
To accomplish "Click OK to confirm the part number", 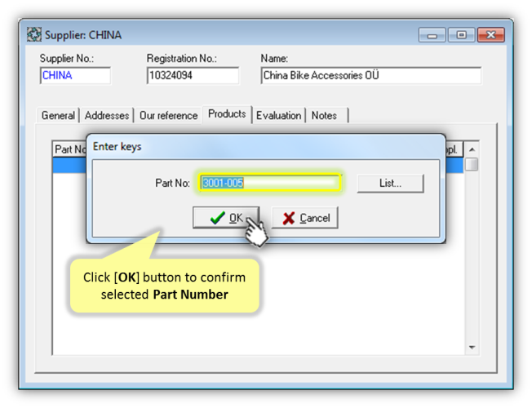I will [225, 218].
